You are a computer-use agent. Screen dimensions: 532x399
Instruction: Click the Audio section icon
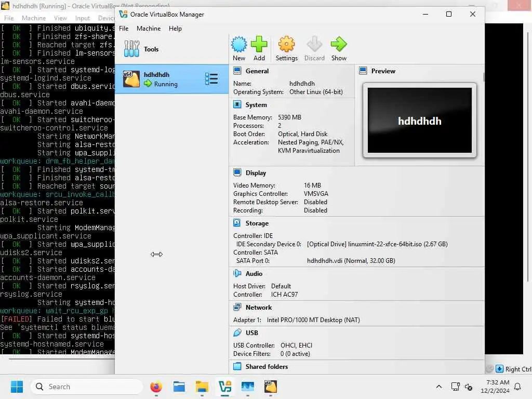(x=237, y=273)
